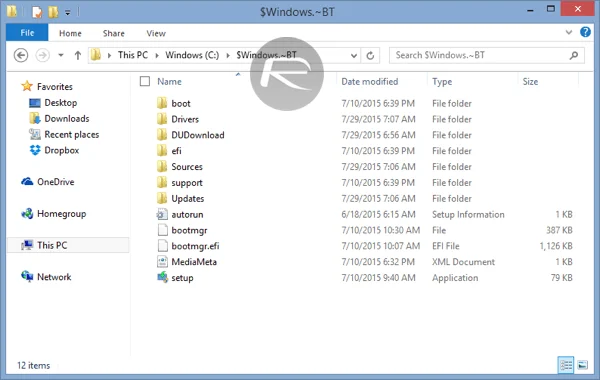
Task: Select the MediaMeta XML document icon
Action: (x=162, y=262)
